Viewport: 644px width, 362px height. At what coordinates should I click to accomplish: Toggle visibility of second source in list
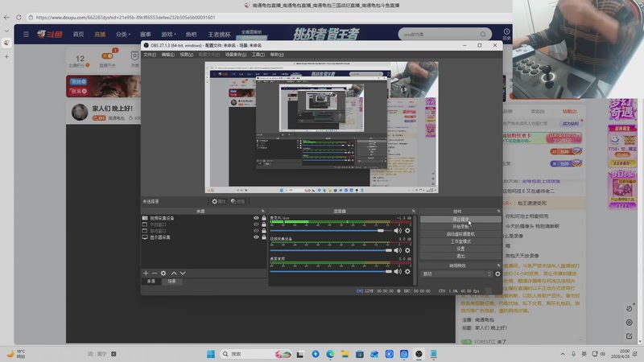[x=256, y=224]
